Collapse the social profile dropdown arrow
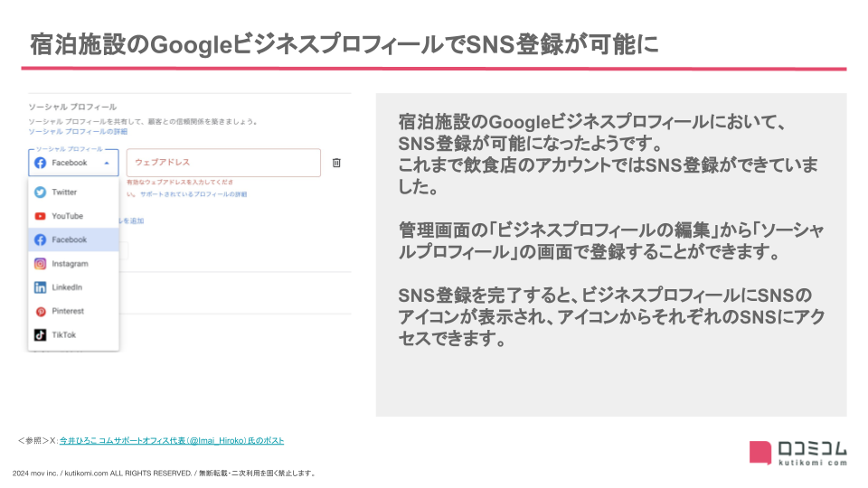 coord(108,163)
